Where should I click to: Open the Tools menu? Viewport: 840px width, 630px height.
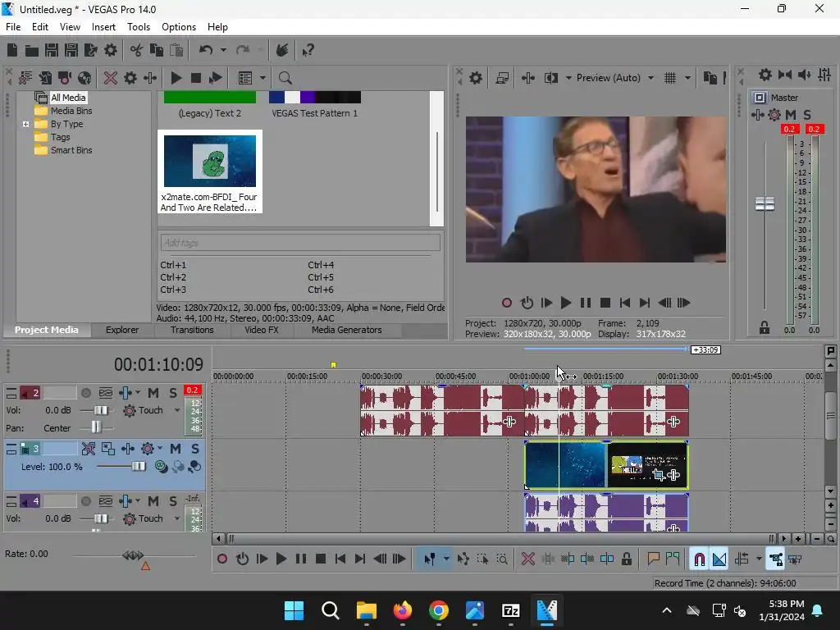(x=138, y=27)
